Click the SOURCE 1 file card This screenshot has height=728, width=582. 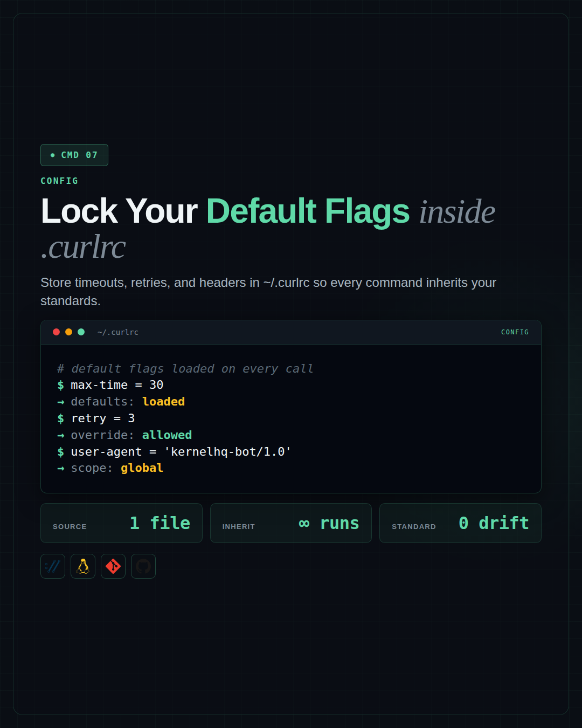pyautogui.click(x=122, y=523)
